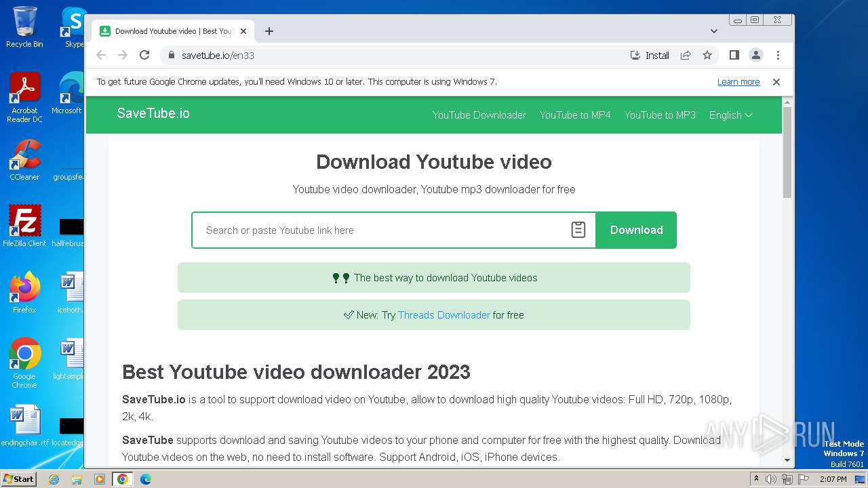Open the tab search chevron
The width and height of the screenshot is (868, 488).
pyautogui.click(x=714, y=31)
